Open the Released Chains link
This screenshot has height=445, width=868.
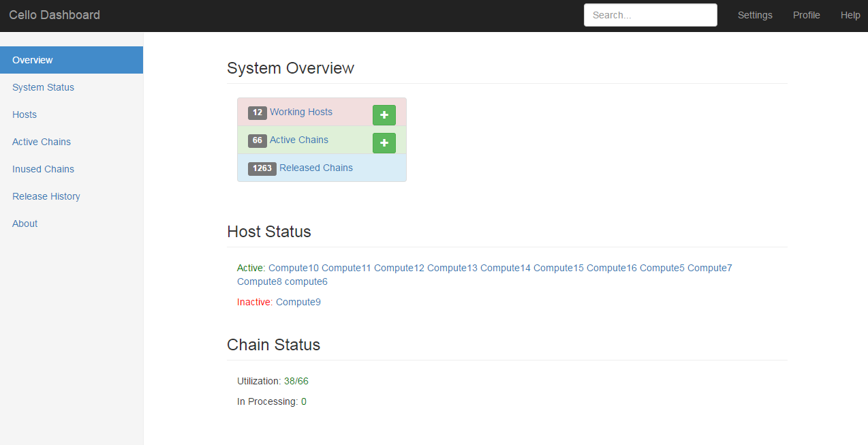[x=315, y=168]
